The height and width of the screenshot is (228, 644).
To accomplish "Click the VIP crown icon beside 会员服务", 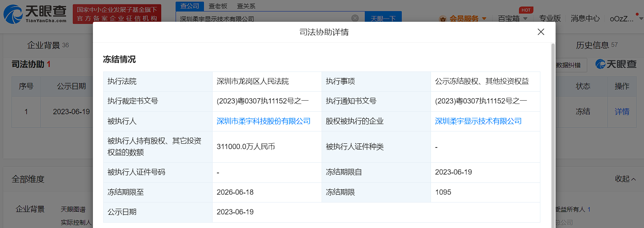I will pos(443,19).
